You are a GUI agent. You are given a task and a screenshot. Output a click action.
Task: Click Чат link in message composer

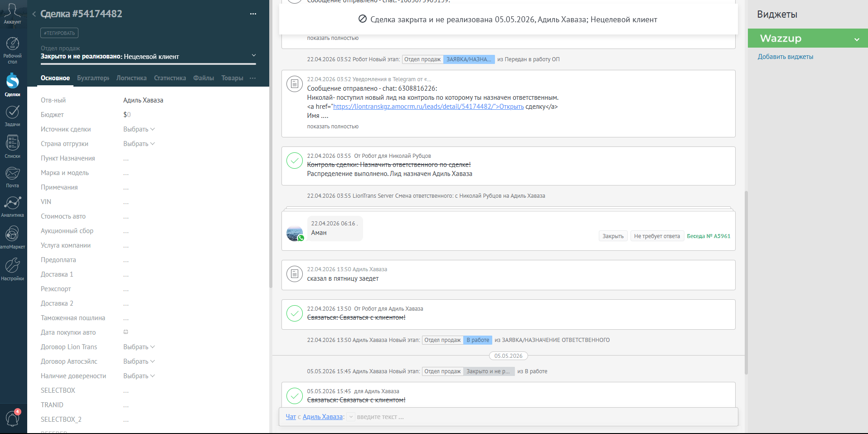[291, 417]
